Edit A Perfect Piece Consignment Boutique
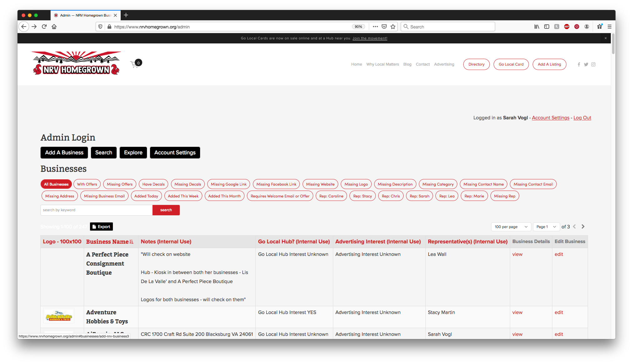Screen dimensions: 633x364 (559, 254)
